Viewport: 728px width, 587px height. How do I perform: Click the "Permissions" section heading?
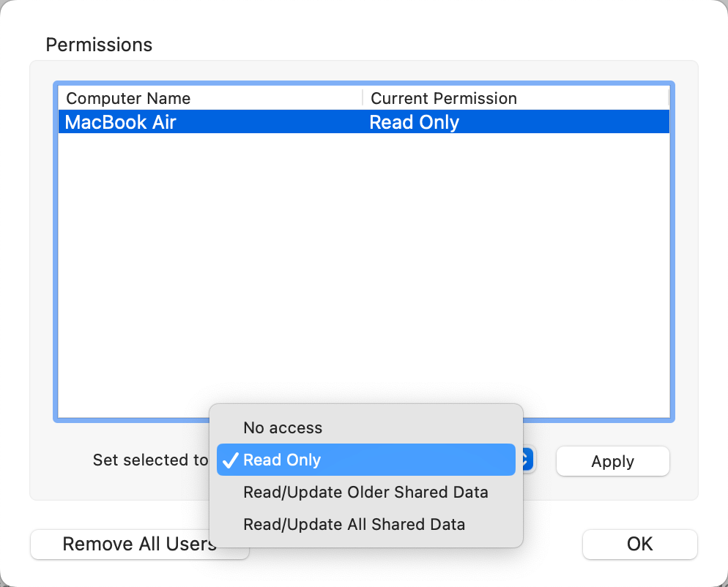[99, 45]
